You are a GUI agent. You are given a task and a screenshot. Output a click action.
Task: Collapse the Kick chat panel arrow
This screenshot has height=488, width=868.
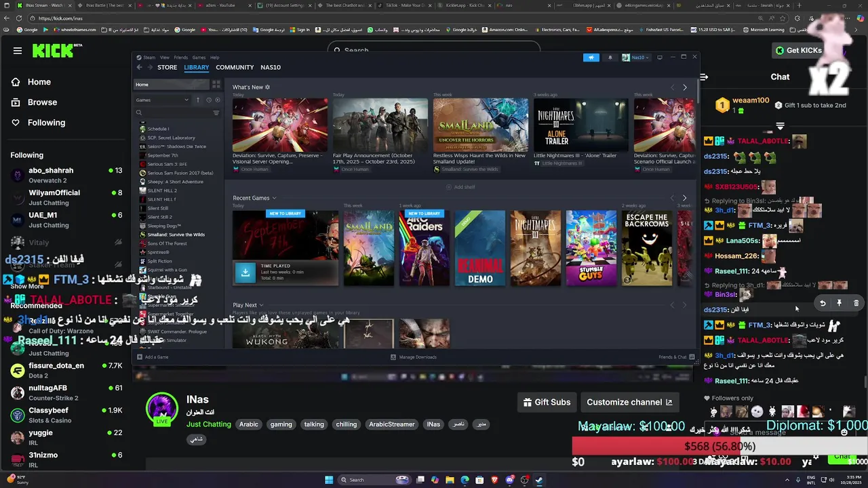(704, 77)
